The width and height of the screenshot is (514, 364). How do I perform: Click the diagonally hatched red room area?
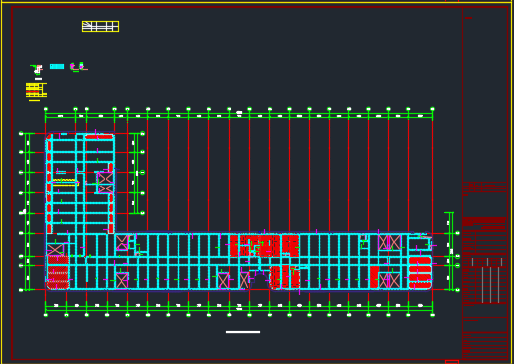58,272
